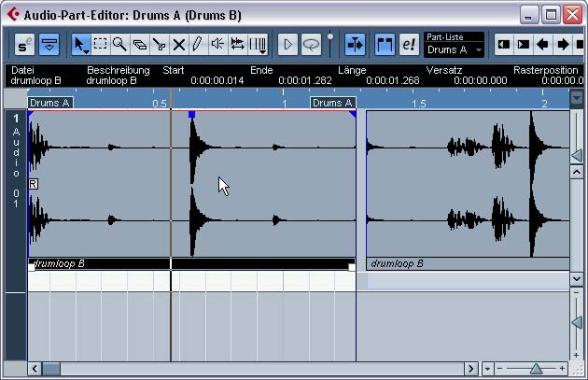
Task: Select the Draw pencil tool
Action: (198, 45)
